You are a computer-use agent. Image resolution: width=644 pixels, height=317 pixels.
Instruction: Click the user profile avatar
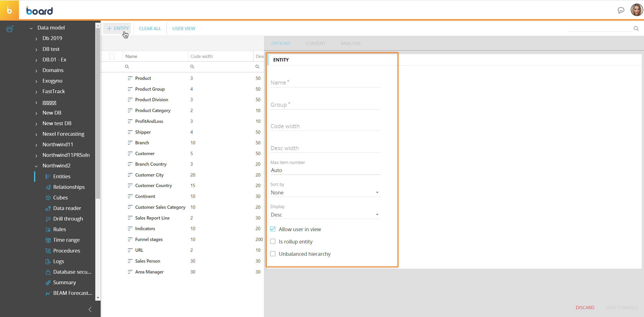[x=636, y=10]
